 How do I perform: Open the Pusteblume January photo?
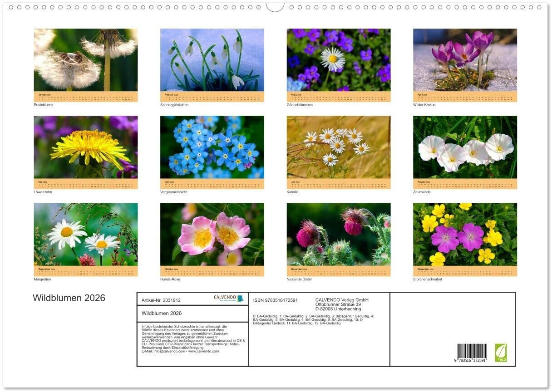coord(86,60)
